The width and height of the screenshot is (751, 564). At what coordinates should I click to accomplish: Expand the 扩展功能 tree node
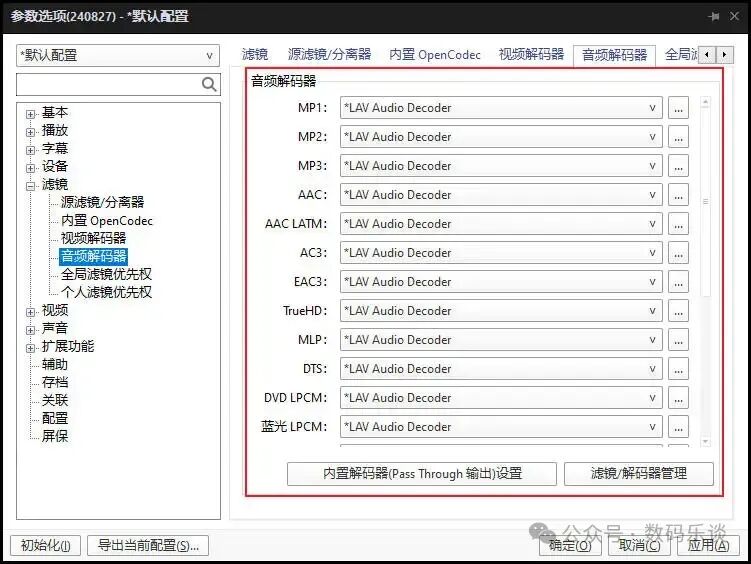click(x=31, y=348)
